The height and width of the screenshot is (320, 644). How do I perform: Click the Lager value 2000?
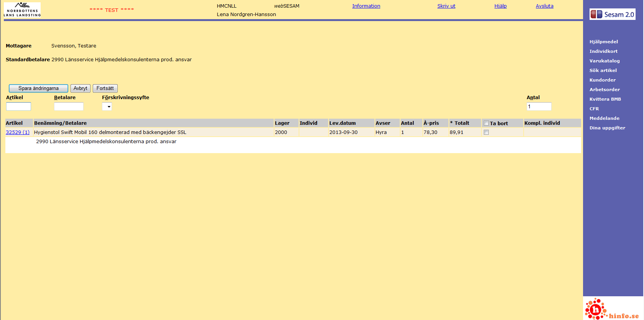point(281,132)
